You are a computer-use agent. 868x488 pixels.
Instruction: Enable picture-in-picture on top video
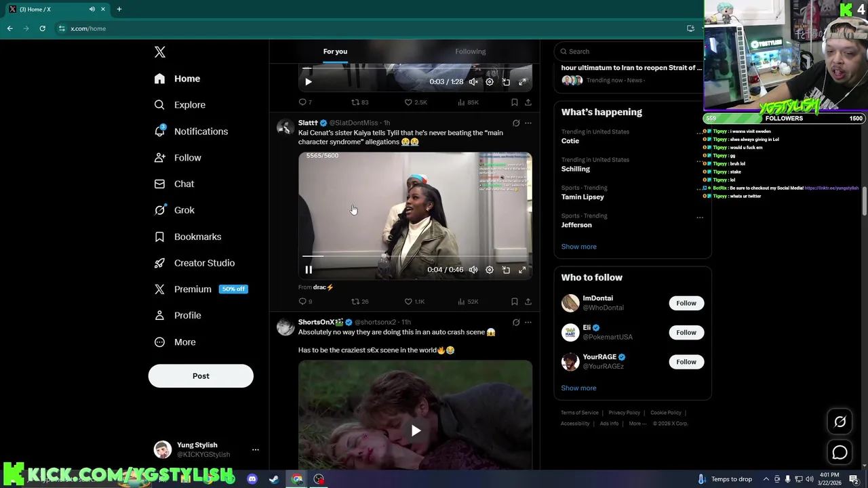click(506, 82)
